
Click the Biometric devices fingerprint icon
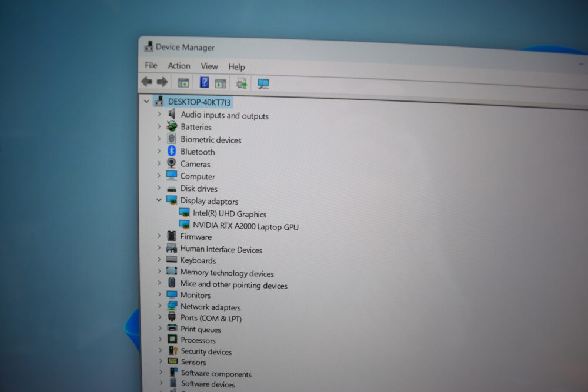(171, 138)
